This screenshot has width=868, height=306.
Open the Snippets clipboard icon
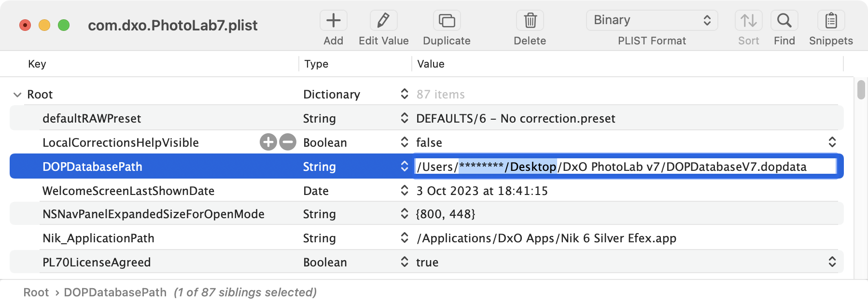(831, 20)
